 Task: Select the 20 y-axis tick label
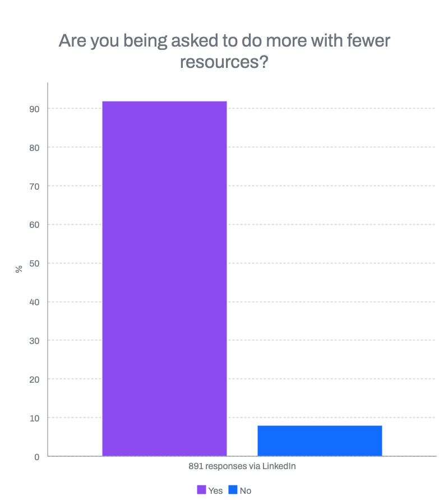click(x=35, y=379)
